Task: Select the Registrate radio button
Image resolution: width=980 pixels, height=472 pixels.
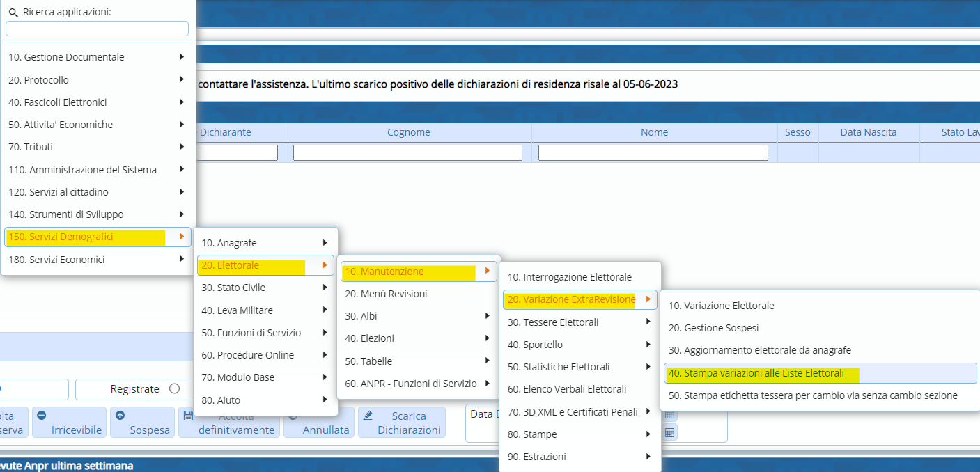Action: tap(174, 389)
